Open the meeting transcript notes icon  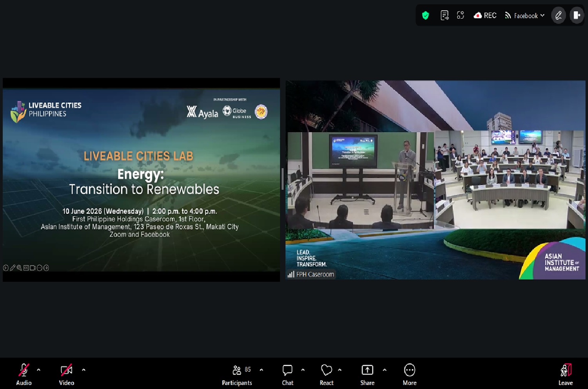(445, 16)
